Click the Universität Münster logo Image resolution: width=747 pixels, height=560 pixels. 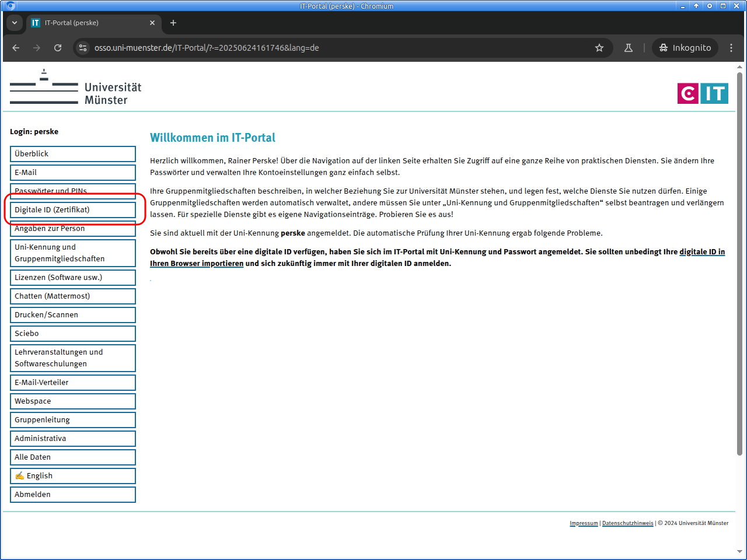(x=76, y=87)
